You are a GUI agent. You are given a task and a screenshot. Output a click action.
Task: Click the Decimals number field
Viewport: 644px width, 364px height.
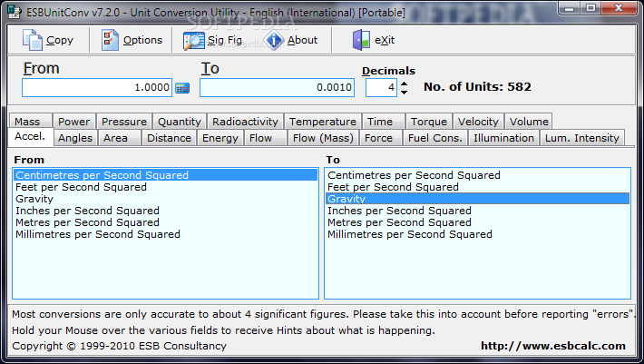(x=381, y=87)
